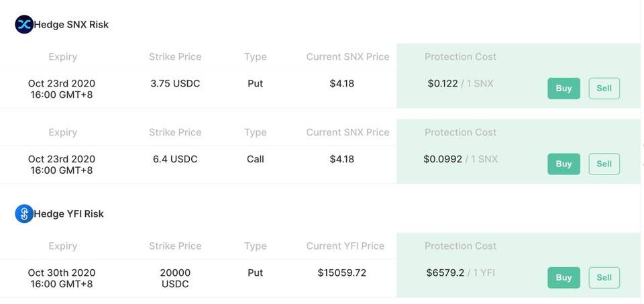Buy the SNX 3.75 USDC put
The height and width of the screenshot is (304, 644).
[x=563, y=89]
